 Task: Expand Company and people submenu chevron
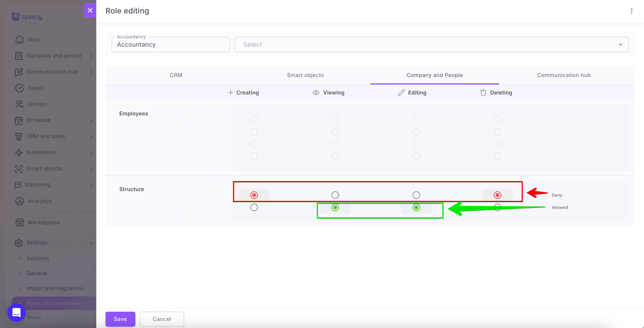(91, 56)
